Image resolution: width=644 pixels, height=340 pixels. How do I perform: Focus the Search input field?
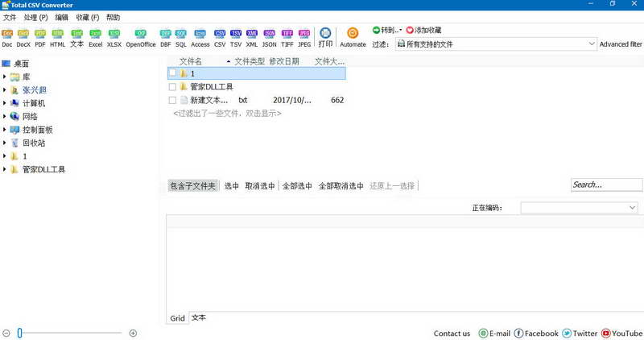(607, 185)
